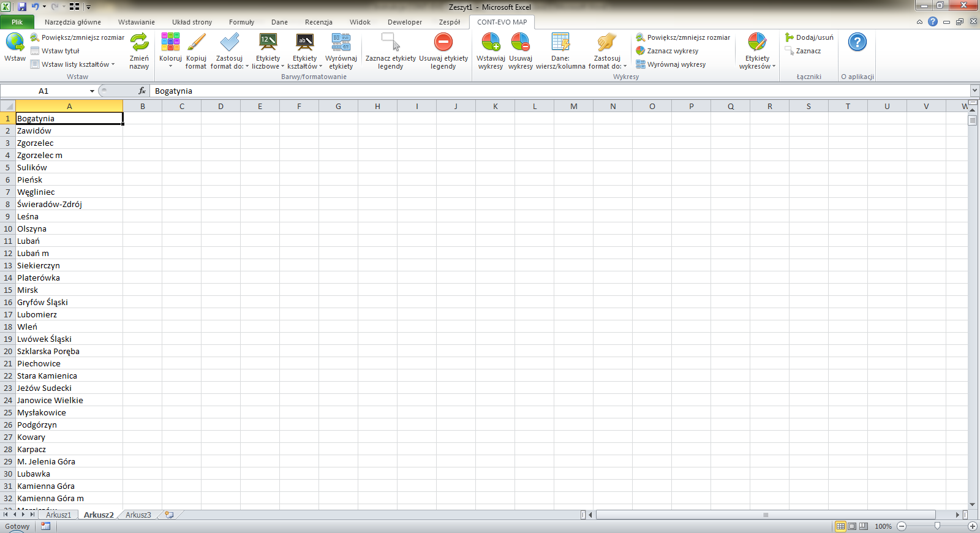This screenshot has width=980, height=533.
Task: Open the Plik tab
Action: tap(17, 22)
